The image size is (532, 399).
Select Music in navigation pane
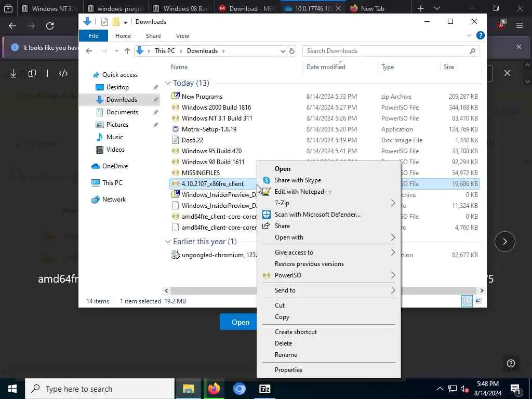pos(115,137)
